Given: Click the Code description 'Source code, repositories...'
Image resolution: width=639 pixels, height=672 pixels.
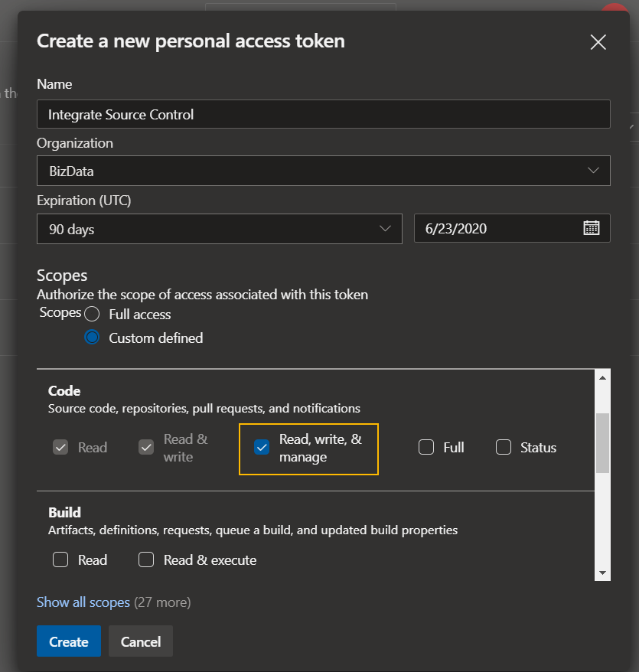Looking at the screenshot, I should [x=204, y=409].
